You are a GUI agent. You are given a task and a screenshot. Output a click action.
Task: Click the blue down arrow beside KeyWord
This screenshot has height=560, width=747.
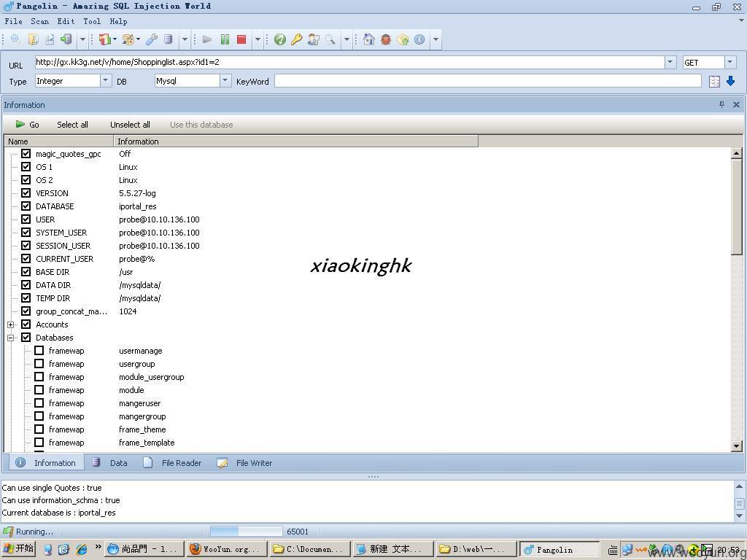click(x=731, y=81)
